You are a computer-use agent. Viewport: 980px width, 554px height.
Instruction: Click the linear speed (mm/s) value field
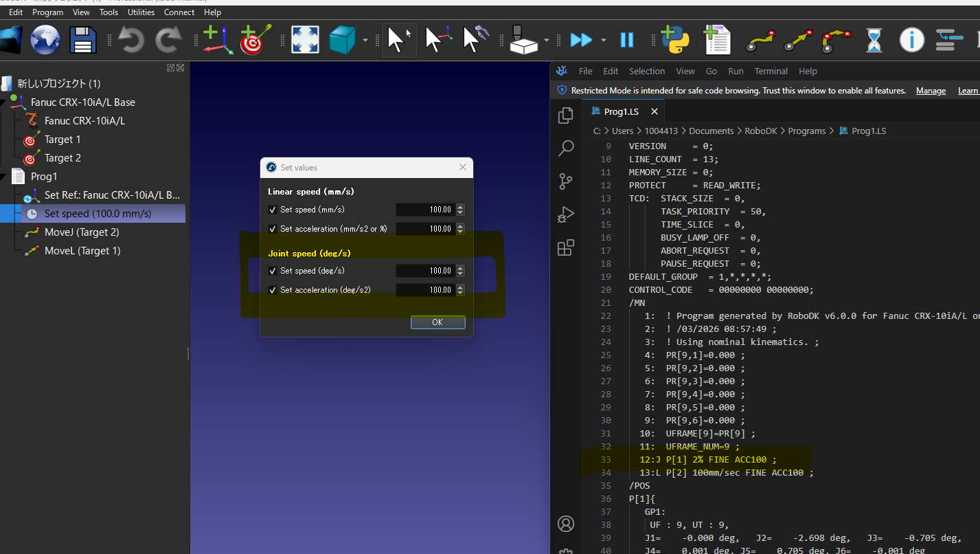click(425, 210)
